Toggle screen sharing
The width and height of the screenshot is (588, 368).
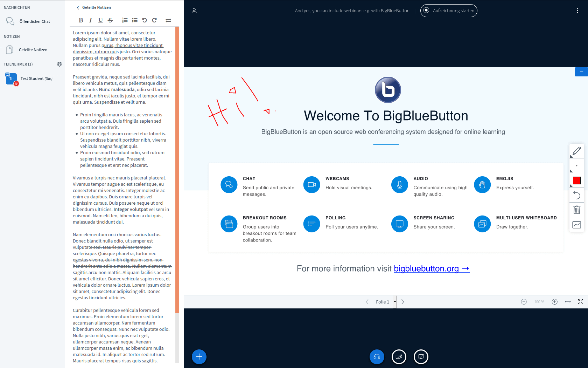click(x=421, y=357)
